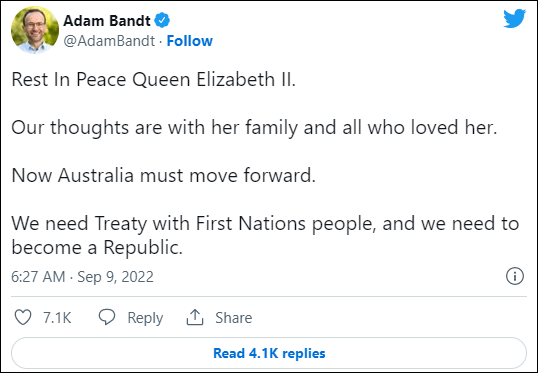Click the share upload arrow icon
The height and width of the screenshot is (373, 538).
pos(195,317)
